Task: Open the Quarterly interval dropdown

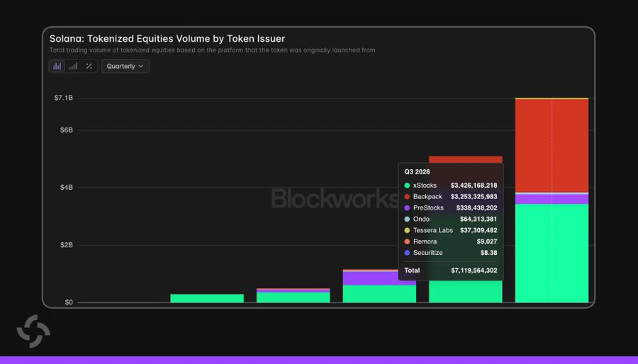Action: click(125, 67)
